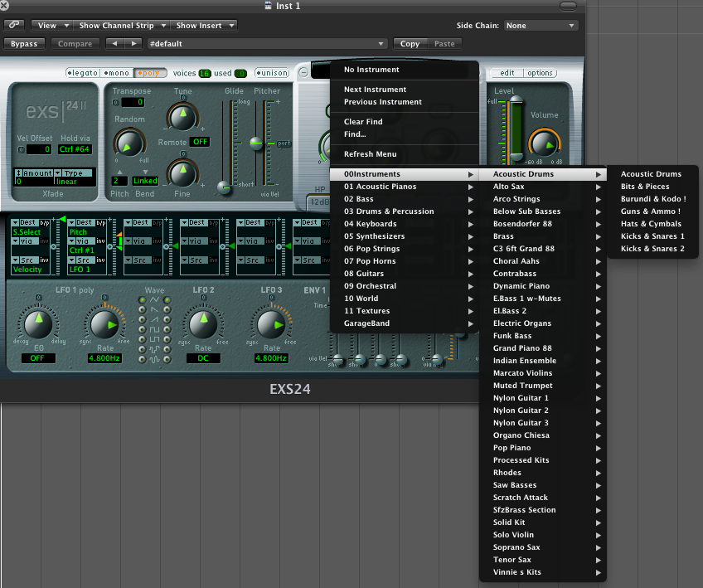
Task: Click the Glide slider handle
Action: pyautogui.click(x=224, y=187)
